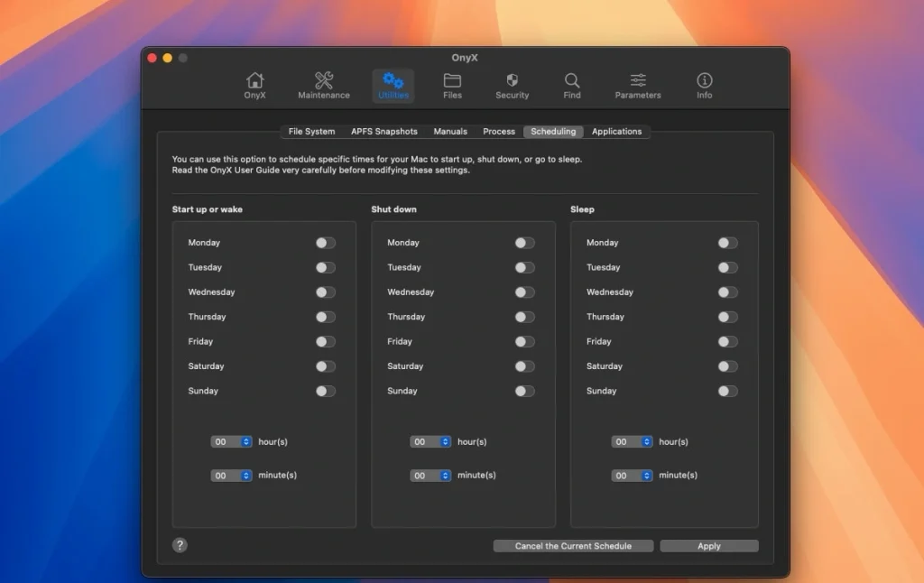Turn on Tuesday in Sleep column

[x=728, y=268]
